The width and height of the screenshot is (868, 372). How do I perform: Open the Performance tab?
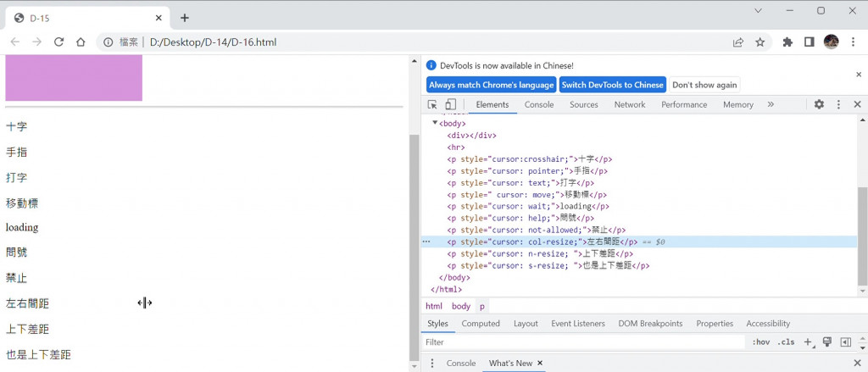click(684, 104)
